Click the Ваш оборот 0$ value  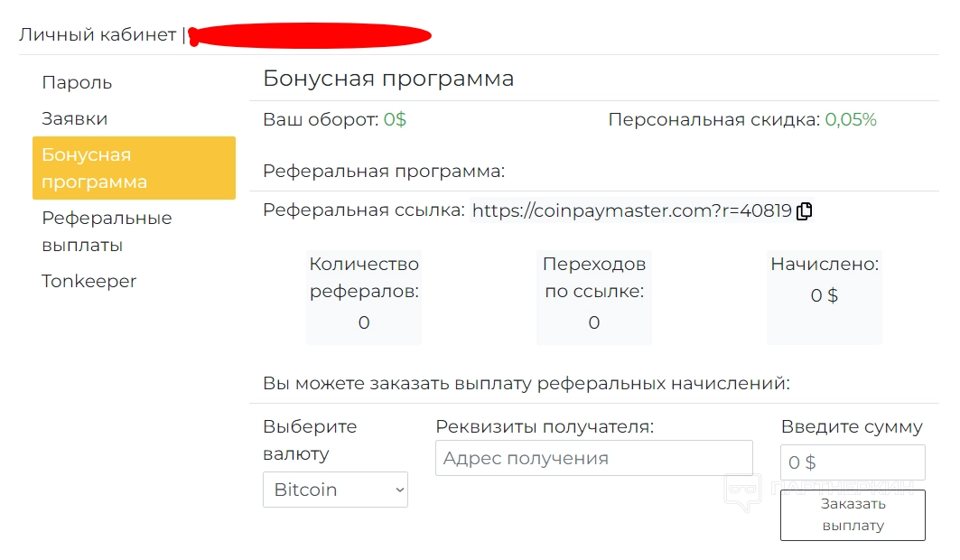point(395,119)
